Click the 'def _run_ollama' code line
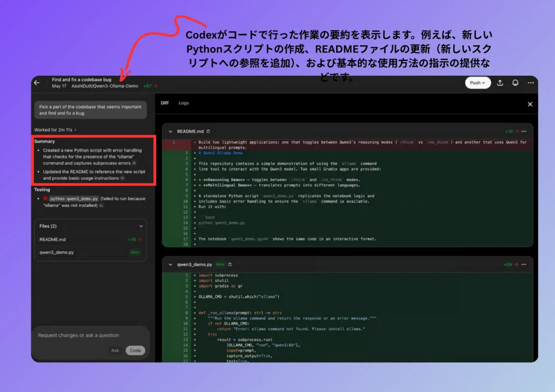555x392 pixels. [x=240, y=313]
